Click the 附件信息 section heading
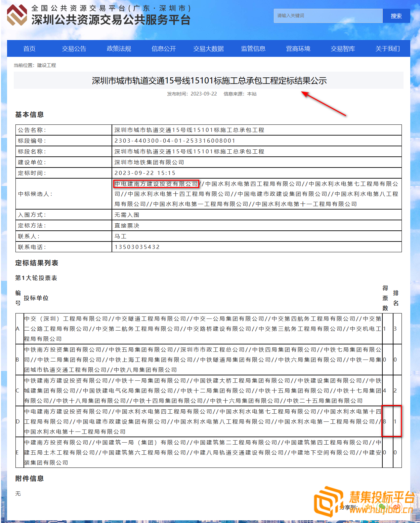Screen dimensions: 420x523 click(30, 479)
